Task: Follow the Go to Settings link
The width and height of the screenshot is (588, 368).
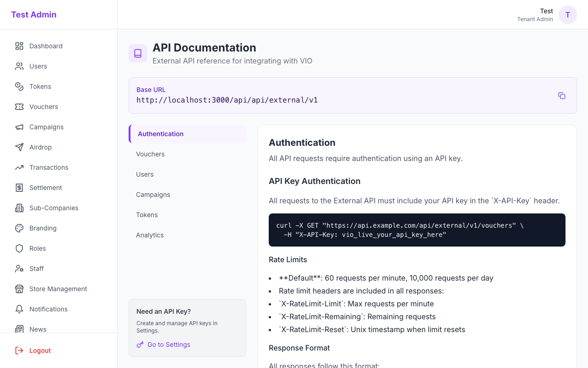Action: pos(169,345)
